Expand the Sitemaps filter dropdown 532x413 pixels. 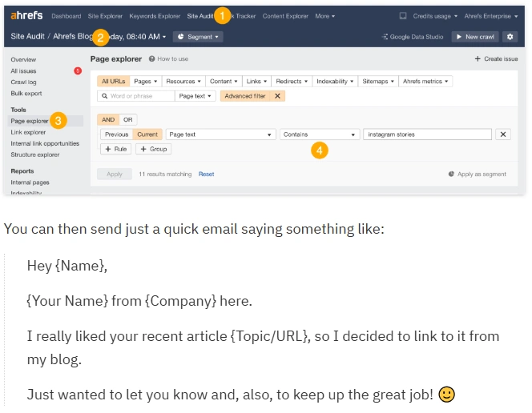pyautogui.click(x=378, y=82)
